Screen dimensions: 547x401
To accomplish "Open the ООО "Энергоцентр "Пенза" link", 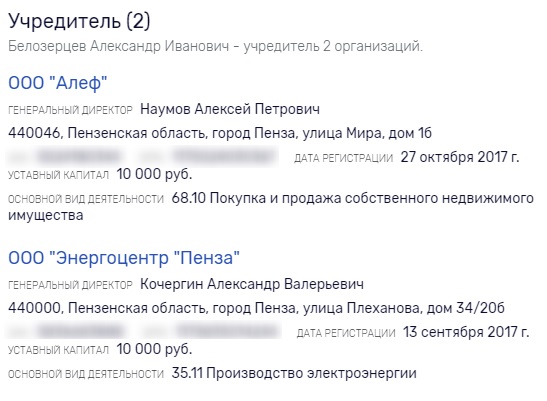I will (124, 258).
